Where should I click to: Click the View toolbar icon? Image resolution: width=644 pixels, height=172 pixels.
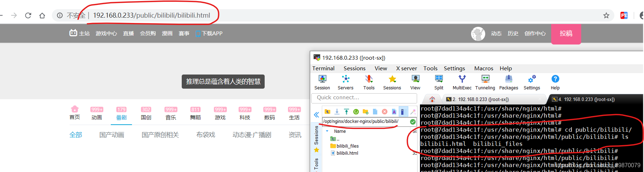point(415,83)
